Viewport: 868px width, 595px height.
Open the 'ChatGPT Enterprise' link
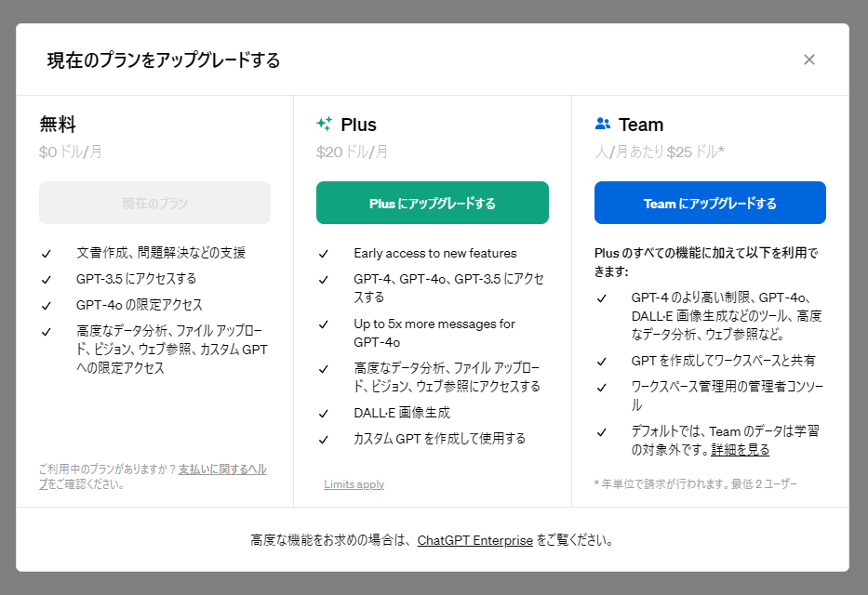tap(474, 540)
